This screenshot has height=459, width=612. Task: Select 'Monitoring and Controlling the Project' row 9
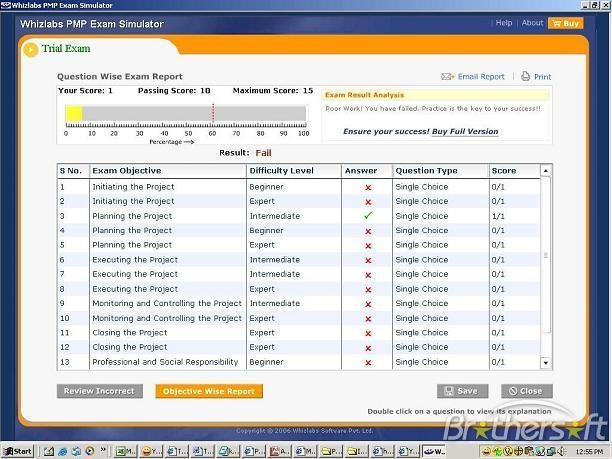tap(167, 304)
